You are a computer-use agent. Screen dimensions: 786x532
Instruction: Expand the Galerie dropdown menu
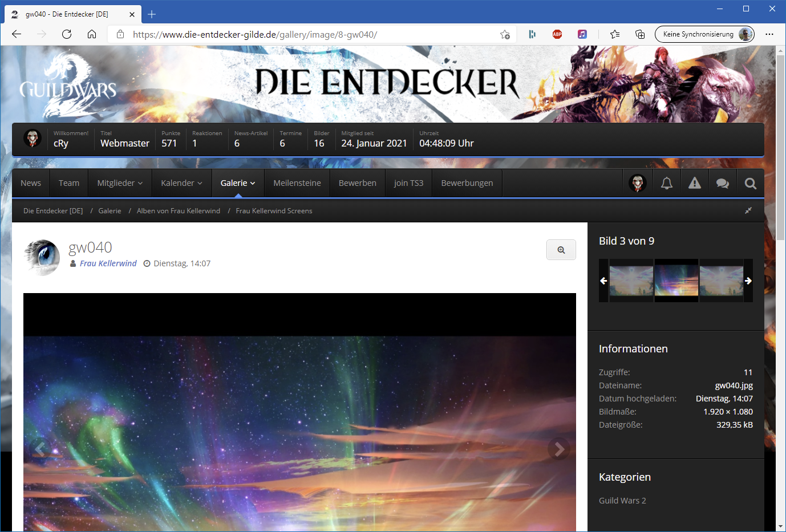tap(238, 183)
